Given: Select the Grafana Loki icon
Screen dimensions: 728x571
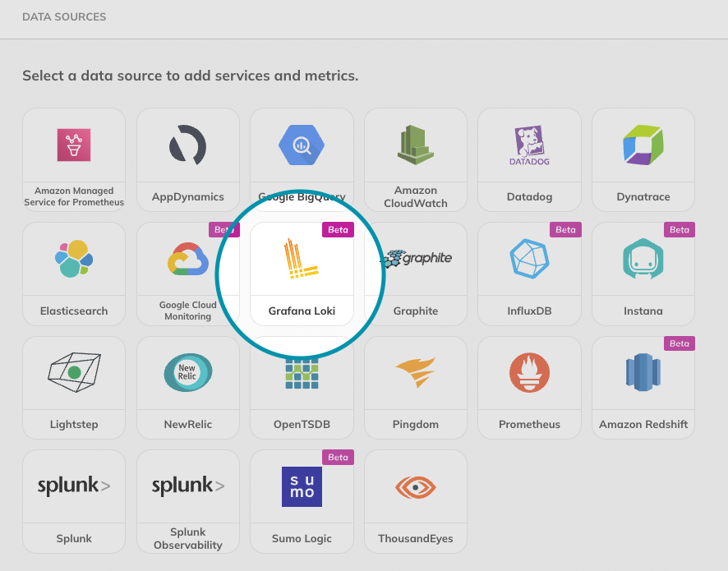Looking at the screenshot, I should [x=302, y=259].
